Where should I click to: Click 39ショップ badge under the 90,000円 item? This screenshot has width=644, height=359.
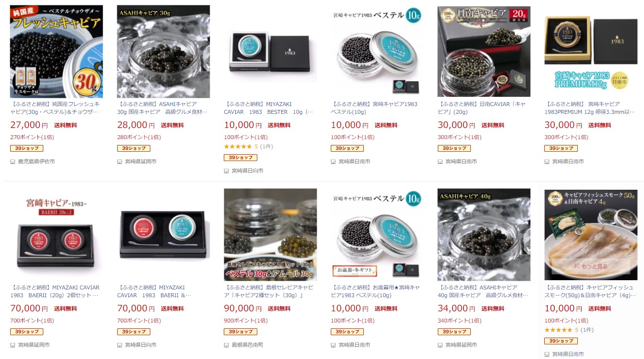(x=240, y=332)
